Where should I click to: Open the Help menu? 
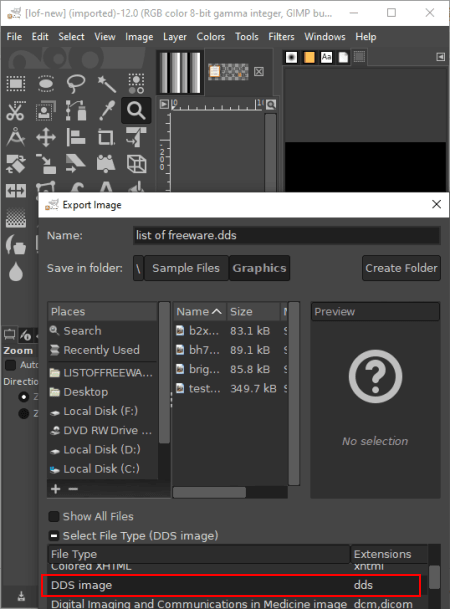[x=366, y=37]
